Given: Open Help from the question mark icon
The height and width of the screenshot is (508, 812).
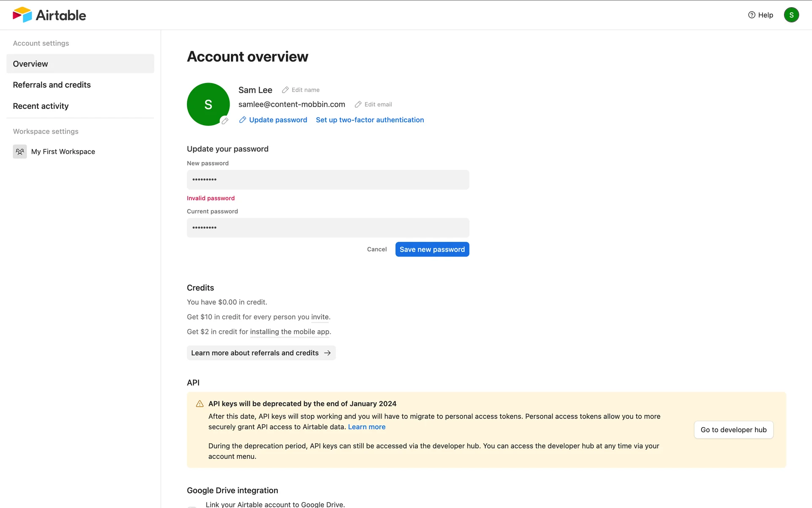Looking at the screenshot, I should pos(752,15).
